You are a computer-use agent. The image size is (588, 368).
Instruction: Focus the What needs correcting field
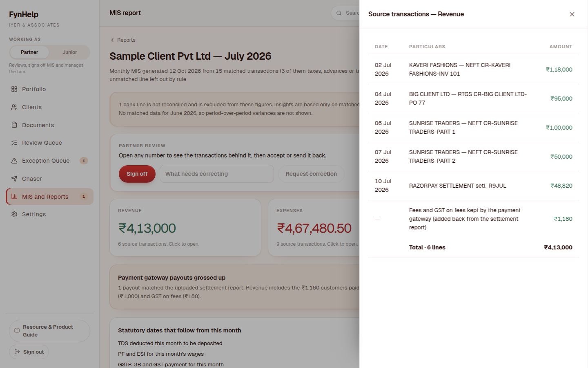[x=217, y=174]
